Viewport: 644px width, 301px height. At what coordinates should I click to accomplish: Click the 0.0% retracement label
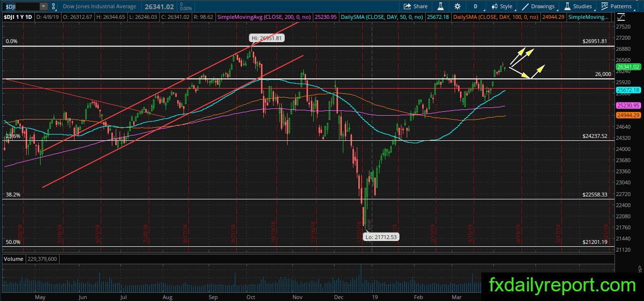coord(11,42)
